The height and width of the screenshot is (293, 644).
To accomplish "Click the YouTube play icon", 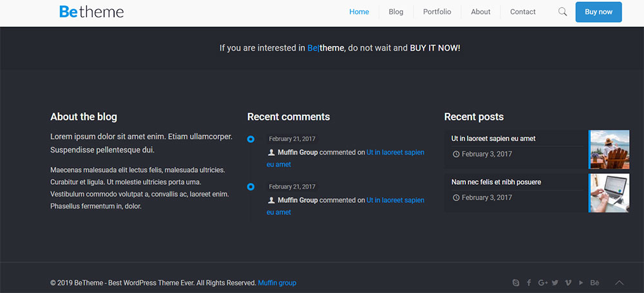I will [581, 283].
